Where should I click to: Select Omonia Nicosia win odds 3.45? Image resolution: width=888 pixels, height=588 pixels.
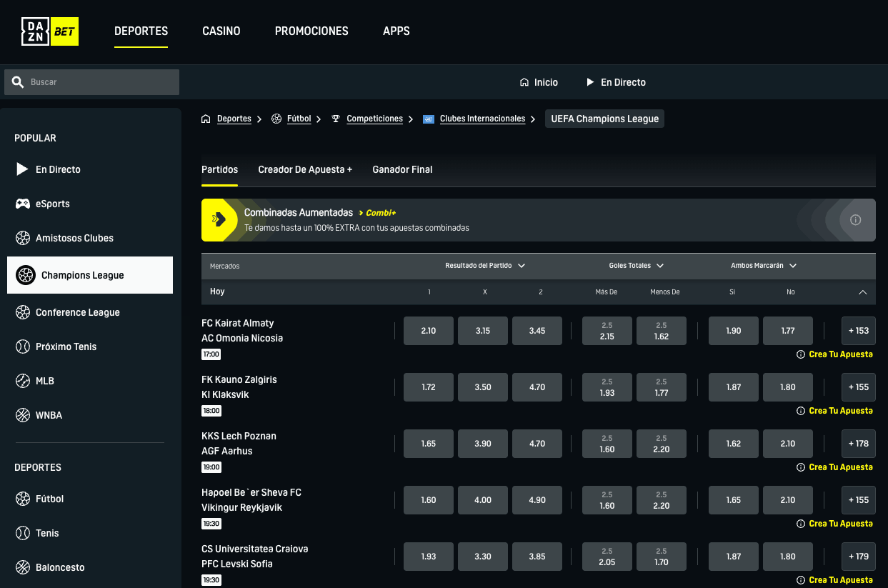pos(537,331)
